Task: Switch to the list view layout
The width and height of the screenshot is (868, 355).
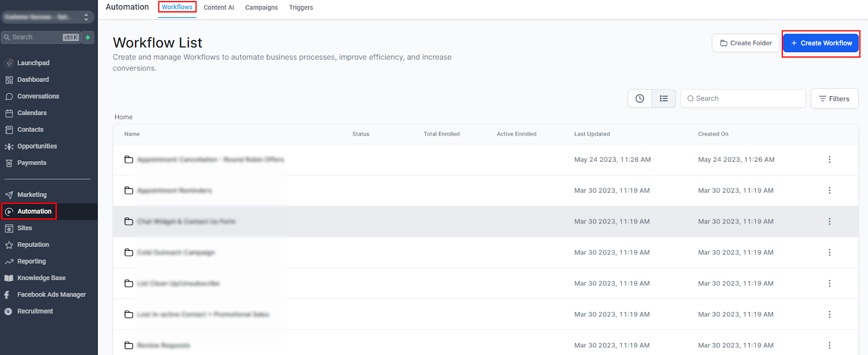Action: point(663,99)
